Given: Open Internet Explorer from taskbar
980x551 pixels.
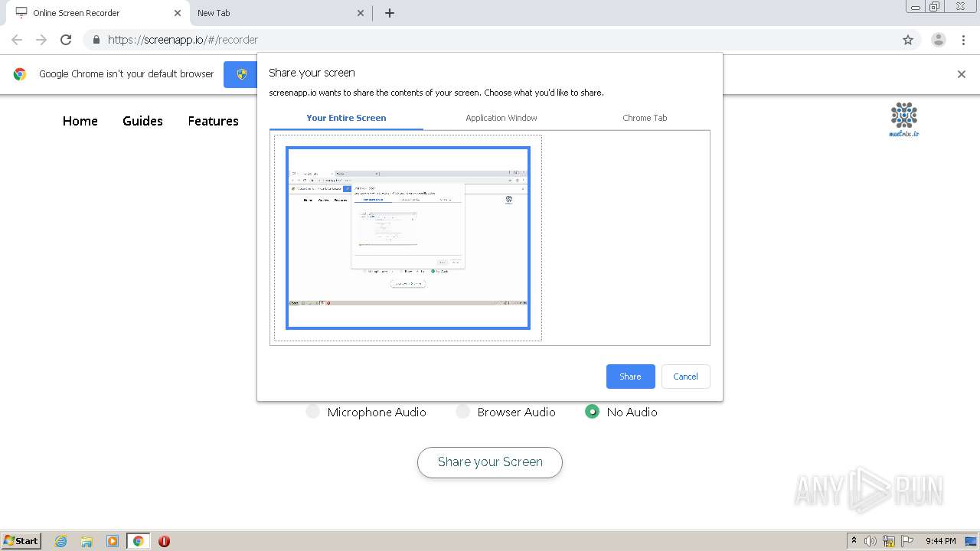Looking at the screenshot, I should pos(60,541).
